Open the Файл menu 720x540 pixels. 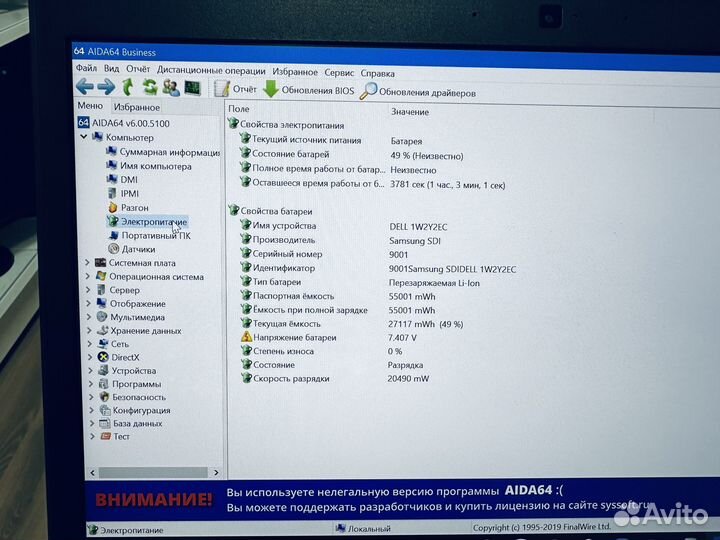[86, 68]
